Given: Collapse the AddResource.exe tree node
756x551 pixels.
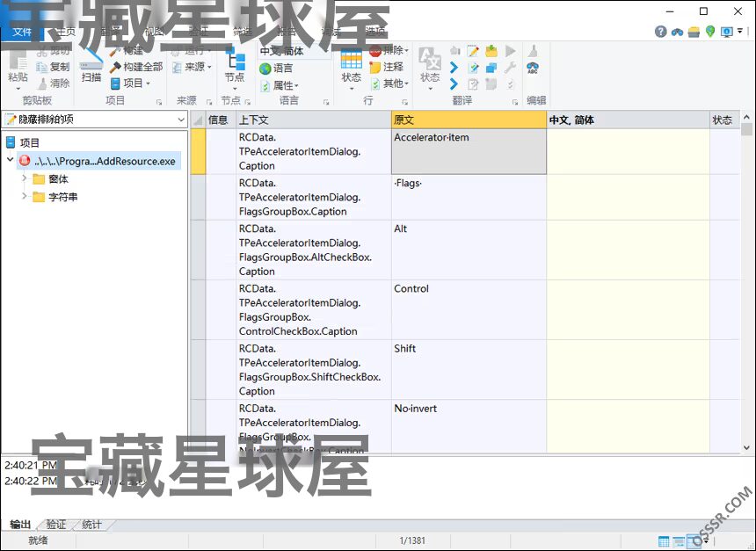Looking at the screenshot, I should pos(11,159).
